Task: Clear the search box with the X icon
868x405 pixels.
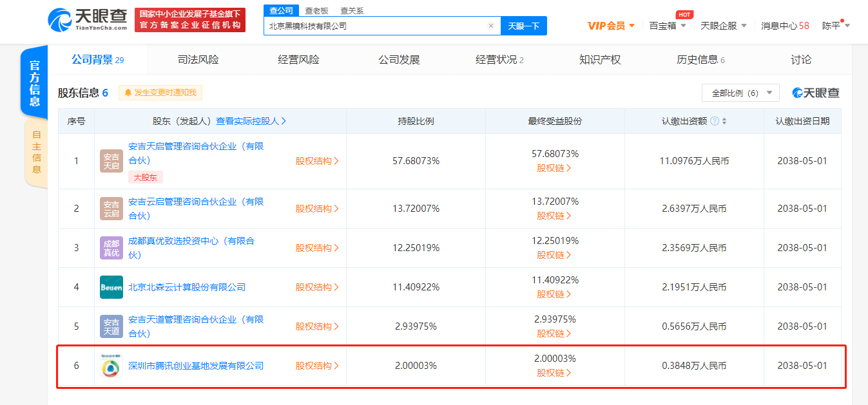Action: click(x=491, y=26)
